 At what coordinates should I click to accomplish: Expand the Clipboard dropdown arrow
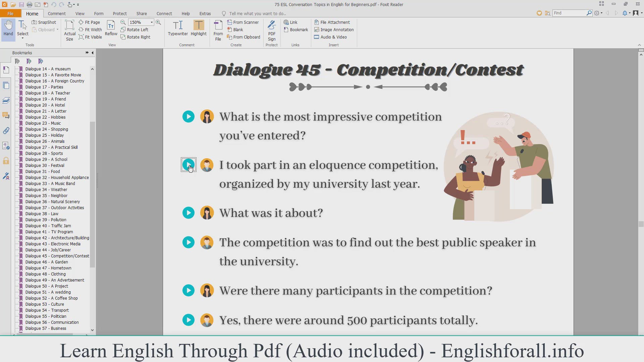(x=57, y=29)
